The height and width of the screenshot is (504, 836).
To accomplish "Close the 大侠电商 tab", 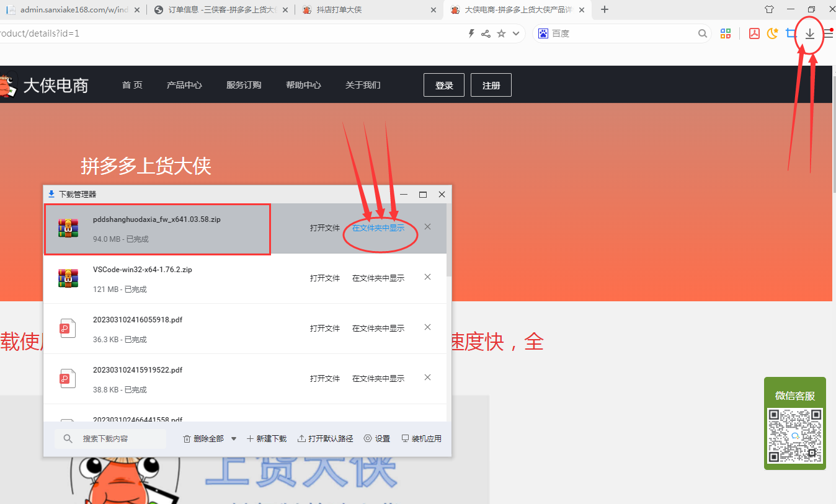I will (x=581, y=10).
